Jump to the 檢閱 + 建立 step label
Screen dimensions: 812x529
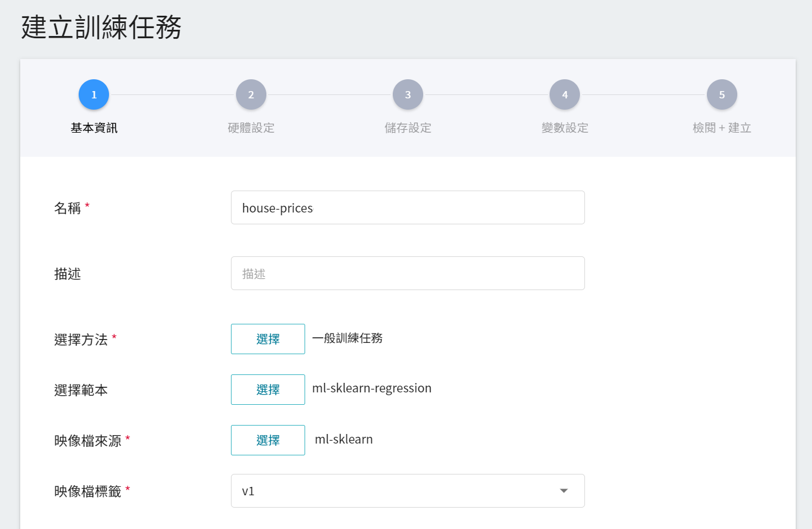pos(722,128)
